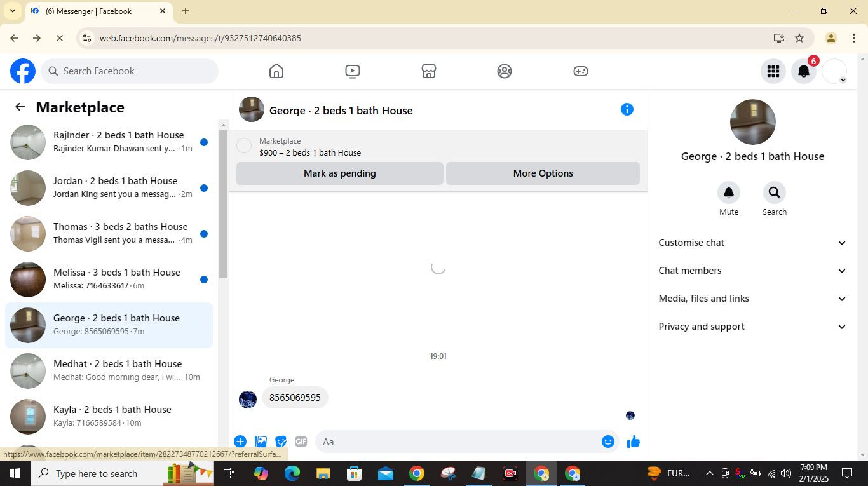Open conversation information icon

(x=627, y=109)
